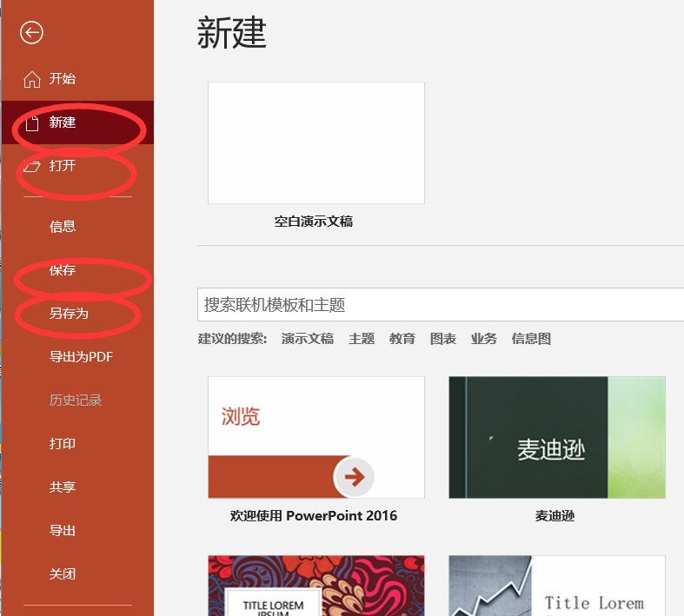Select 新建 in the sidebar
Viewport: 684px width, 616px height.
click(77, 123)
